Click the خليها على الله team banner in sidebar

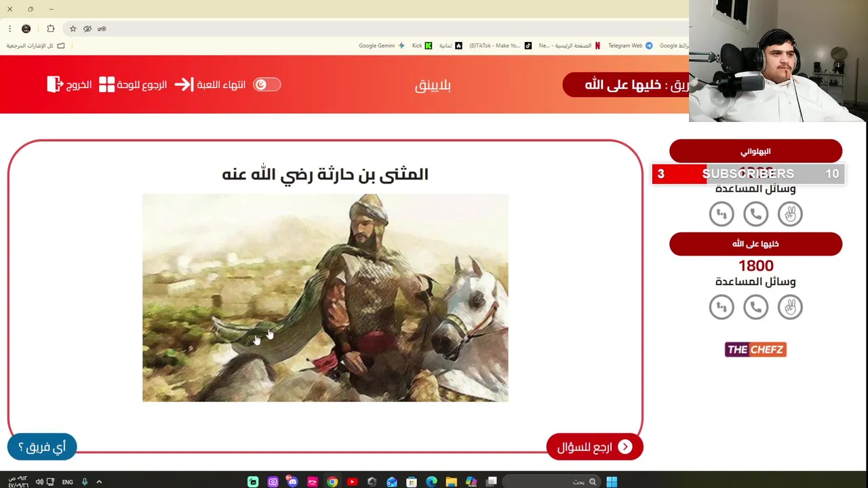coord(755,244)
